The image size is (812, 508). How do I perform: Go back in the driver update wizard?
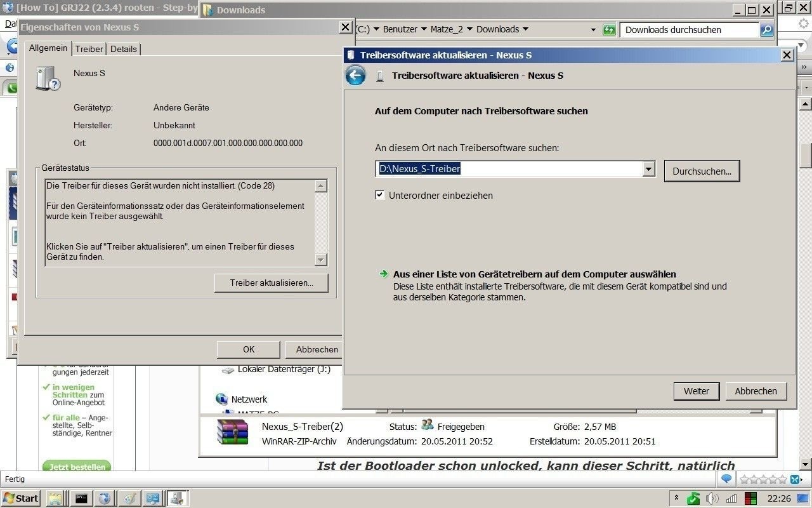355,76
